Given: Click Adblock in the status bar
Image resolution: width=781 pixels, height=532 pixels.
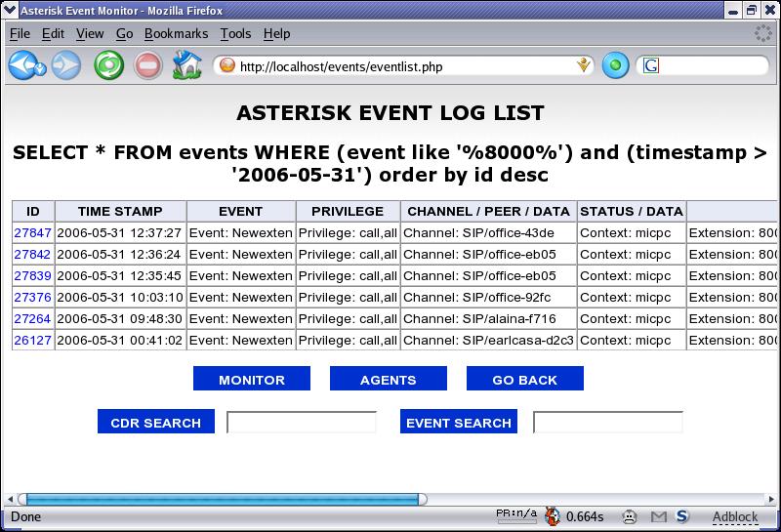Looking at the screenshot, I should [x=734, y=516].
